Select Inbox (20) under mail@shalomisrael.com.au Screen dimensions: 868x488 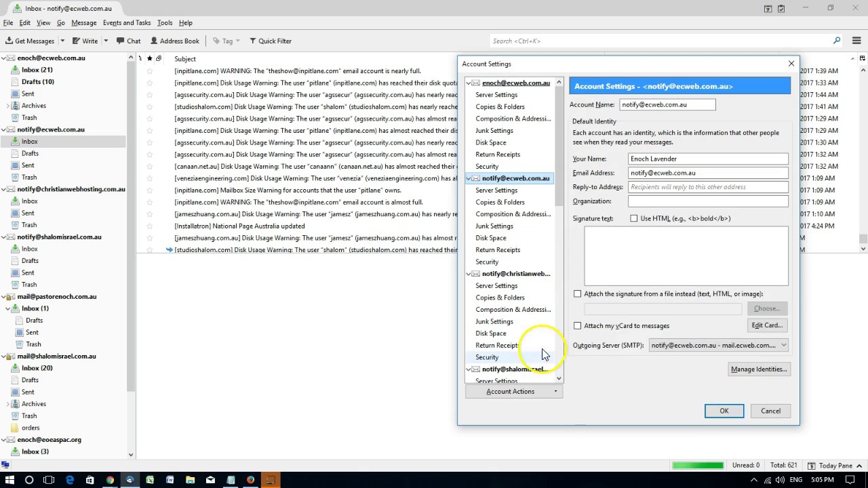37,368
